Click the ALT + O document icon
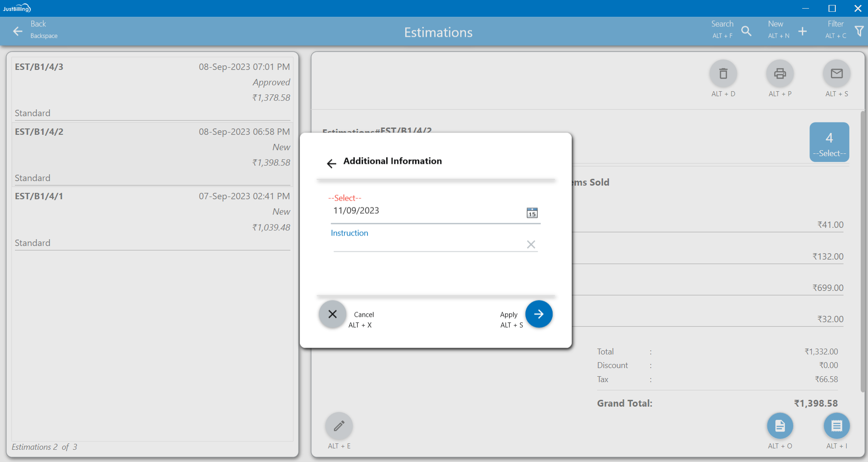Screen dimensions: 868x462 pyautogui.click(x=780, y=426)
